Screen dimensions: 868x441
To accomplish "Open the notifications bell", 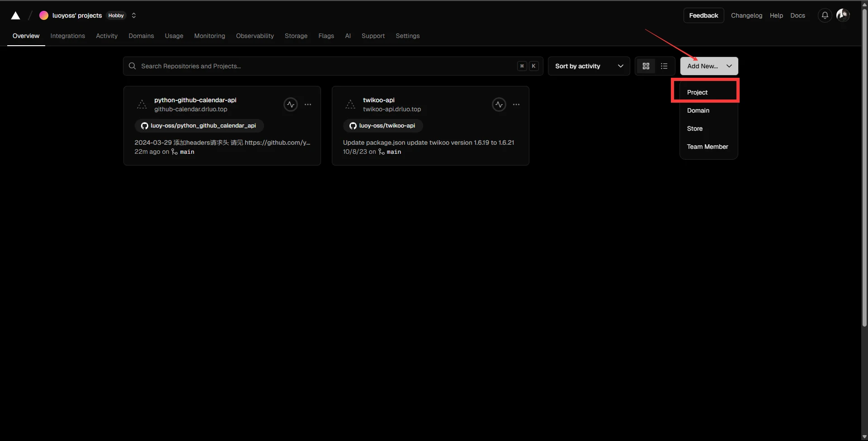I will (825, 15).
